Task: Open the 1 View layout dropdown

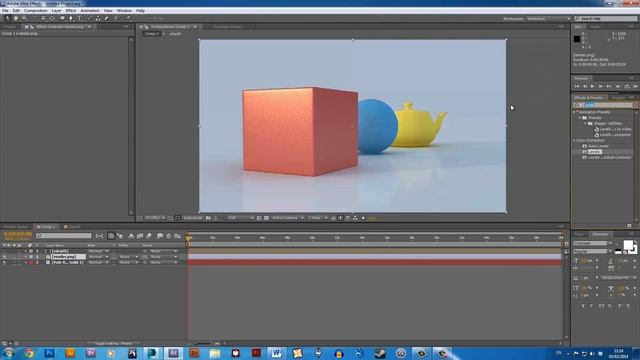Action: (x=318, y=218)
